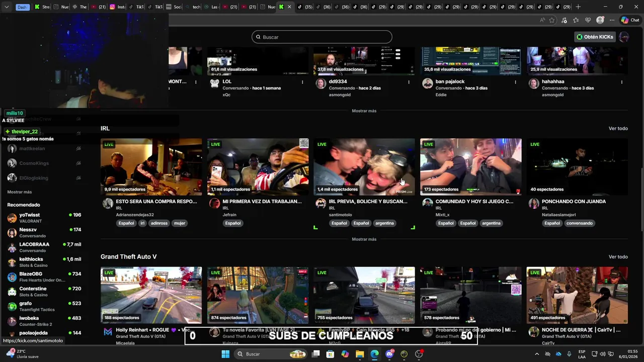The width and height of the screenshot is (644, 362).
Task: Open options menu for dd9334 clip
Action: (409, 82)
